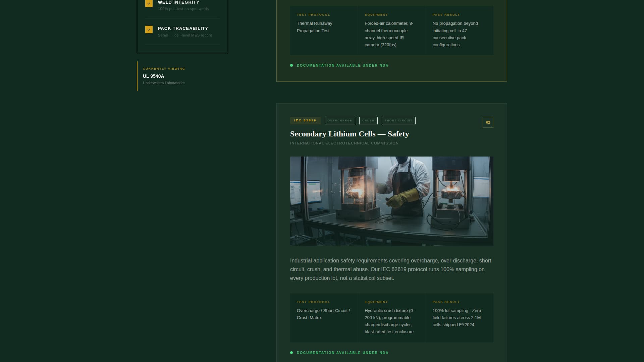Click the IEC 62619 standard badge
Image resolution: width=644 pixels, height=362 pixels.
(305, 120)
